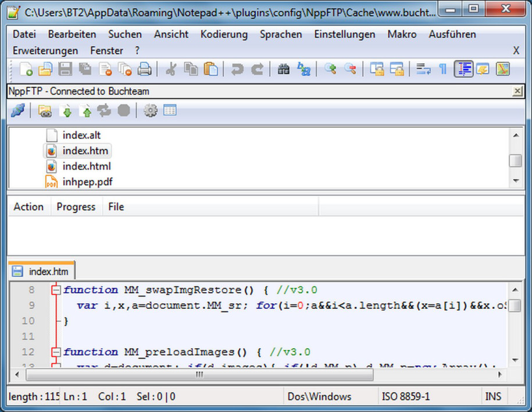Close the current document via toolbar icon
Screen dimensions: 532x412
pyautogui.click(x=105, y=69)
